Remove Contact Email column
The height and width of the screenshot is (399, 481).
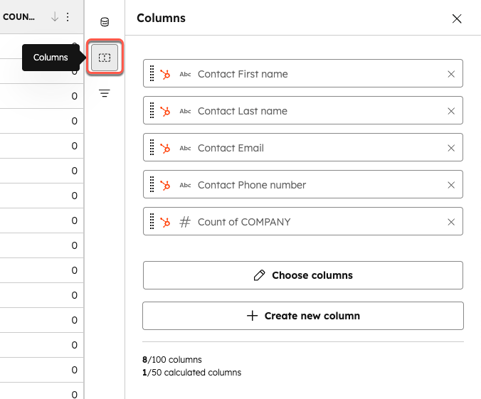pyautogui.click(x=451, y=148)
